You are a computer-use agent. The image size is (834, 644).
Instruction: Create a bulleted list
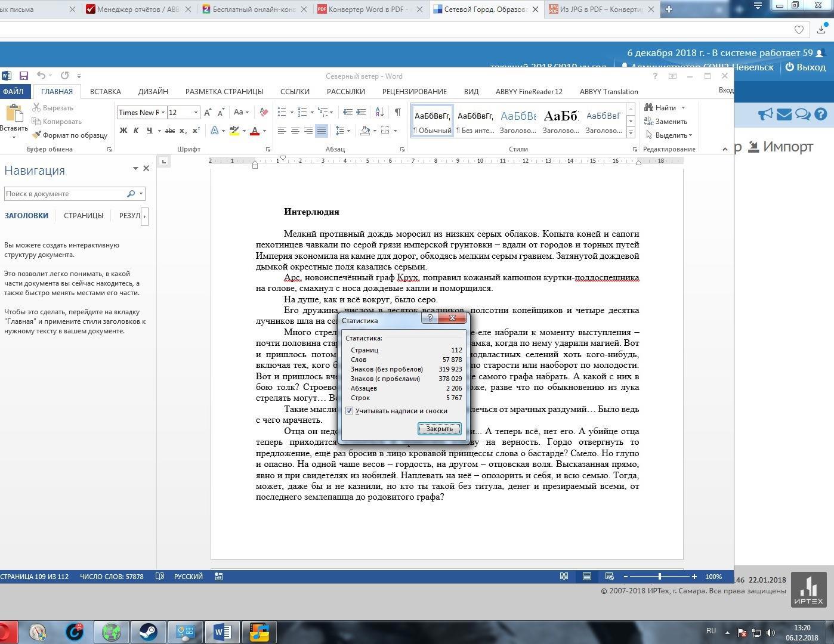pos(282,112)
